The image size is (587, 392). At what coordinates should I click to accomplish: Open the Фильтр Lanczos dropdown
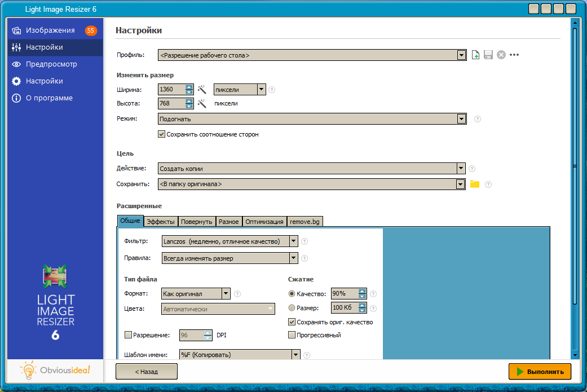(293, 241)
